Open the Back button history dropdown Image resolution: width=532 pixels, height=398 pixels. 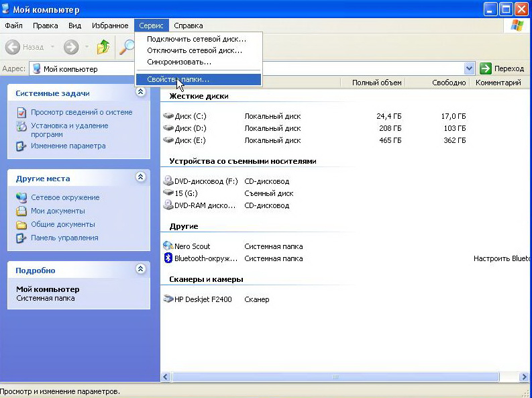[x=52, y=47]
